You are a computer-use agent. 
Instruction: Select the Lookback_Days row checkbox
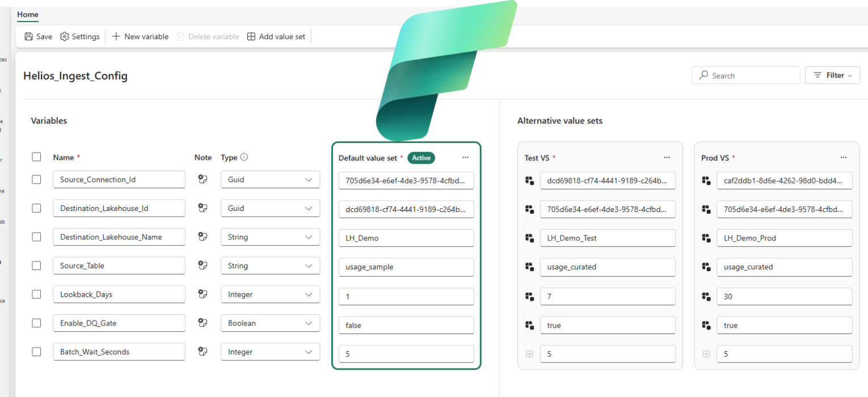36,294
